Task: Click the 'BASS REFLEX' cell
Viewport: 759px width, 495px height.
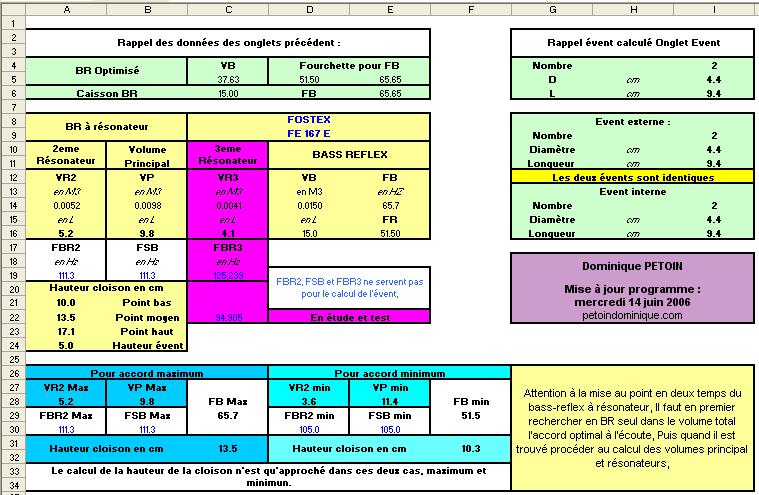Action: tap(349, 155)
